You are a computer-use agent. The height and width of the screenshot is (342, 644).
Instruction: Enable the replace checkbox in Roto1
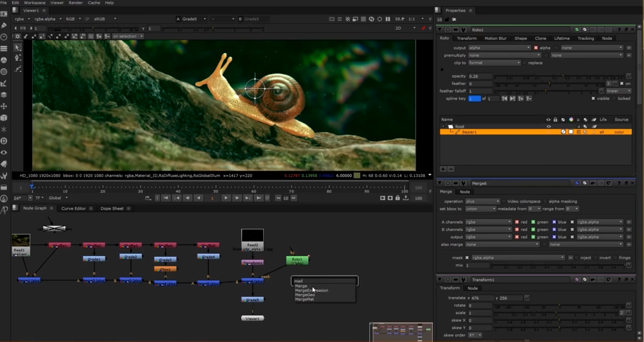point(525,63)
